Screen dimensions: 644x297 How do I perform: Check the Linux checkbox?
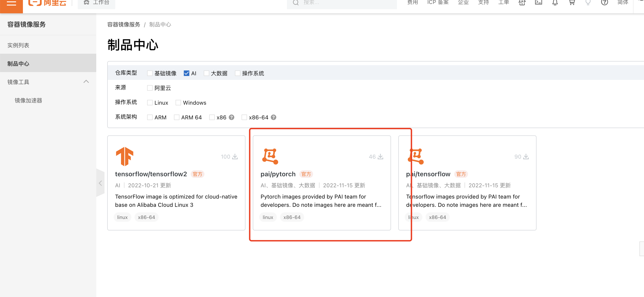click(150, 103)
